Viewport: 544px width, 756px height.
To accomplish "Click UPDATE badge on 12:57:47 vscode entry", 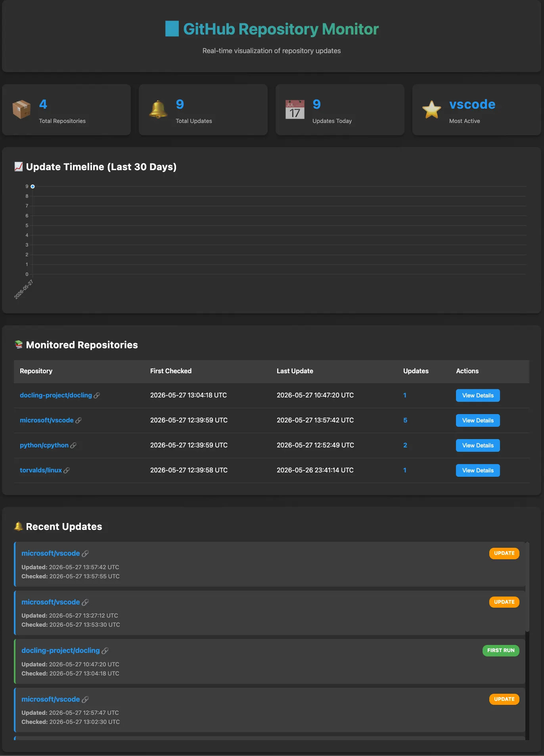I will 504,699.
